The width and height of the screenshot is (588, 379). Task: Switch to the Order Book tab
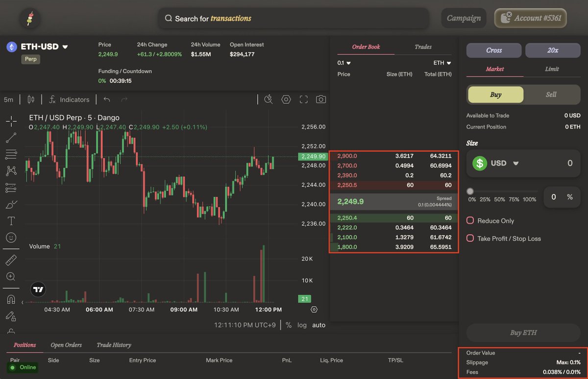point(366,47)
